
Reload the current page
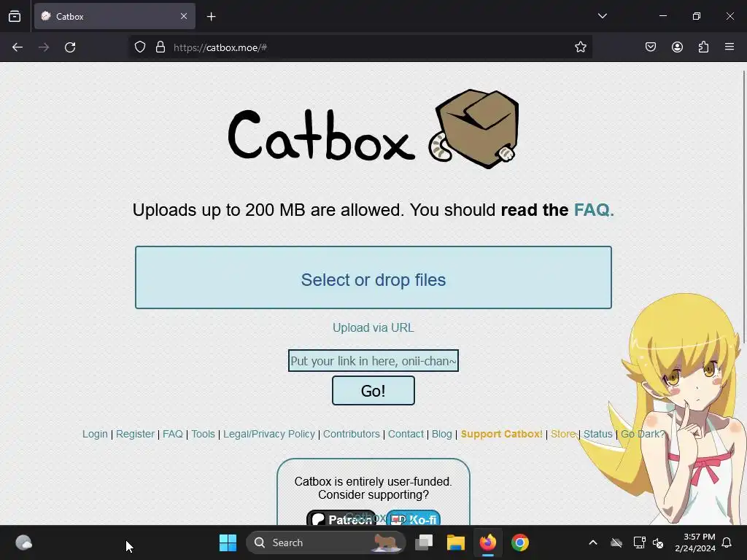click(x=70, y=47)
